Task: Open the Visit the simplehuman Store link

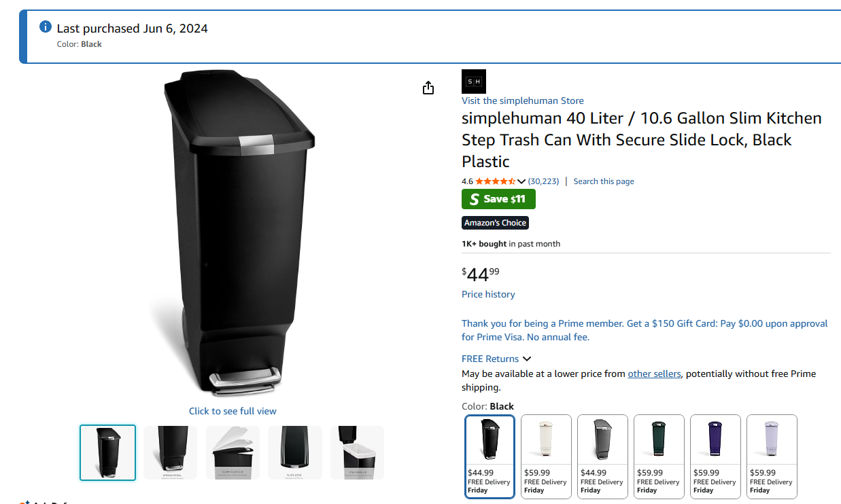Action: click(522, 101)
